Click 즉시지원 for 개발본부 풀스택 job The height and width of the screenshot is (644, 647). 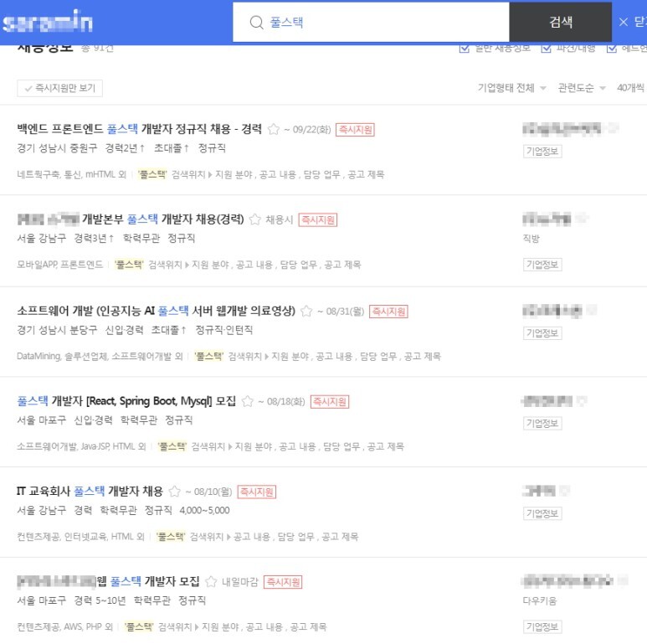pyautogui.click(x=318, y=219)
